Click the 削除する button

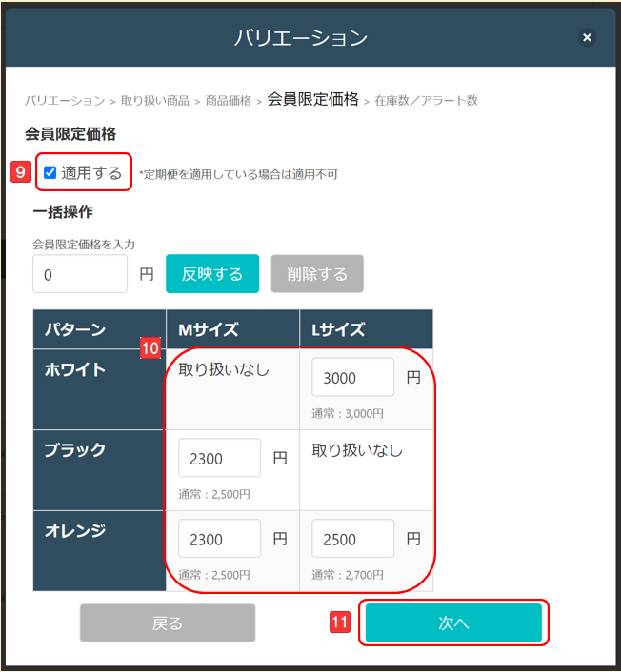click(x=317, y=274)
